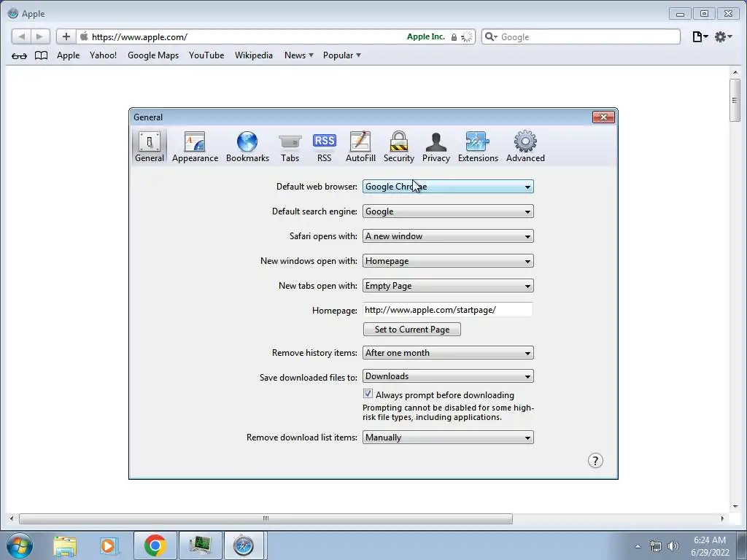Open Remove download list items dropdown

tap(448, 437)
